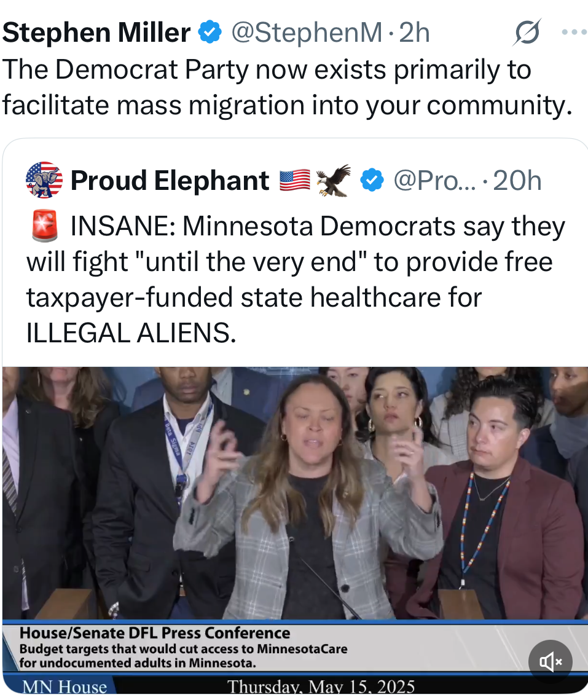Viewport: 588px width, 700px height.
Task: Click the American flag emoji in name
Action: pyautogui.click(x=295, y=180)
